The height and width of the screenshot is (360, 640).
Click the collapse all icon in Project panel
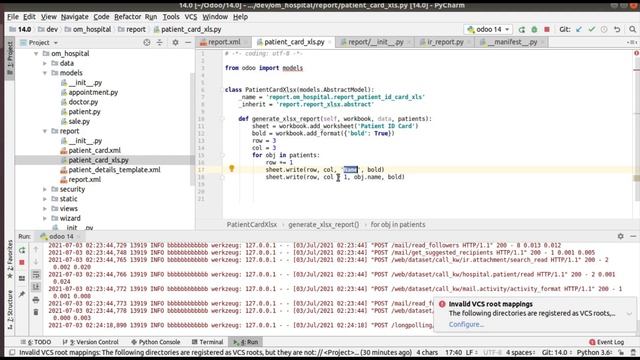tap(160, 42)
